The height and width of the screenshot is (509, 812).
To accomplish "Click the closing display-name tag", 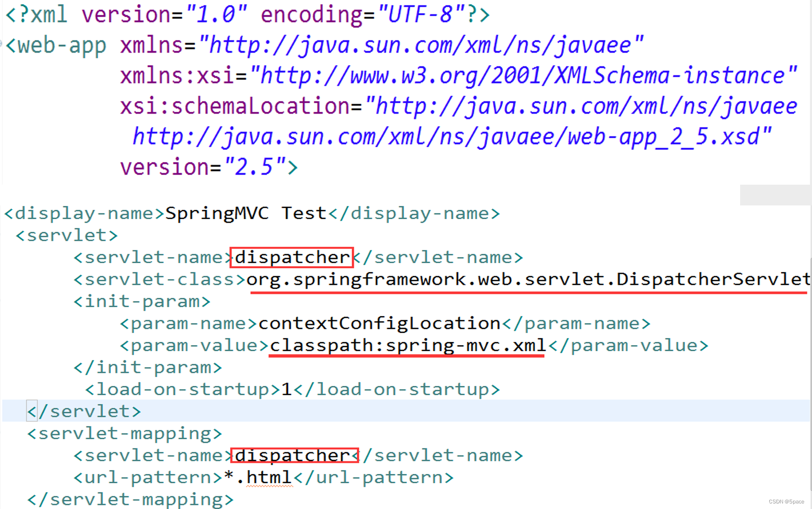I will point(414,213).
